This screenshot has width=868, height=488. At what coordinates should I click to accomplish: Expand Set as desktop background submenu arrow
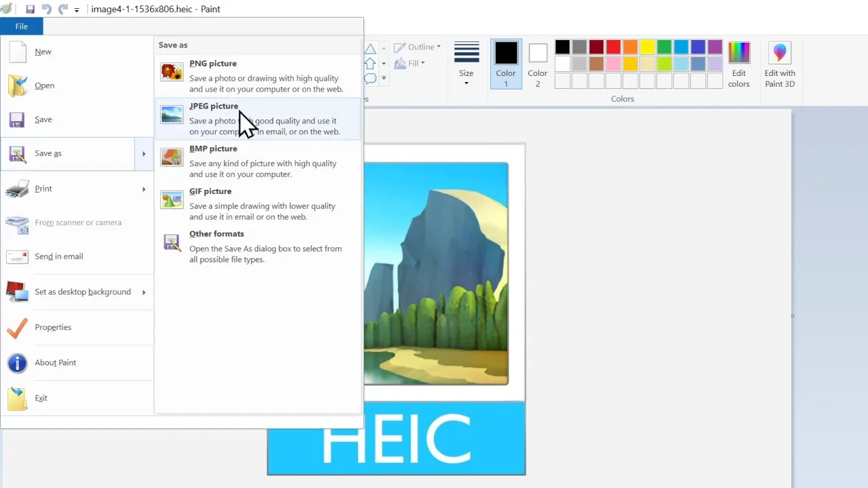coord(144,292)
